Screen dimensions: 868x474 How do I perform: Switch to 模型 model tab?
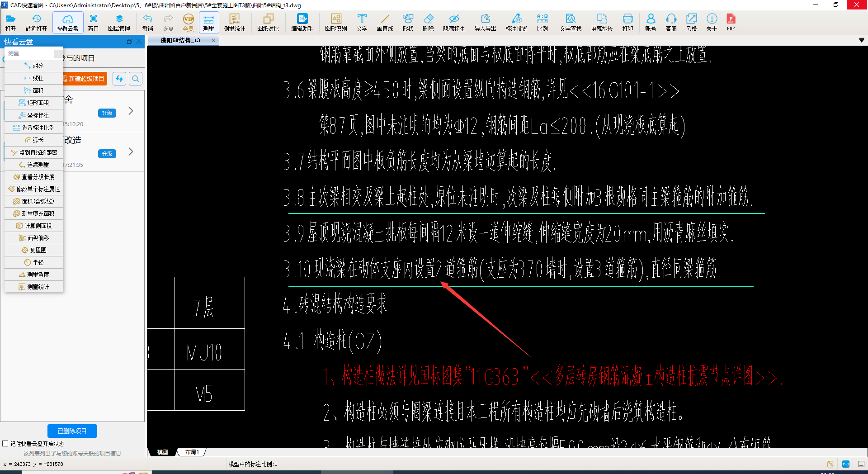[162, 452]
